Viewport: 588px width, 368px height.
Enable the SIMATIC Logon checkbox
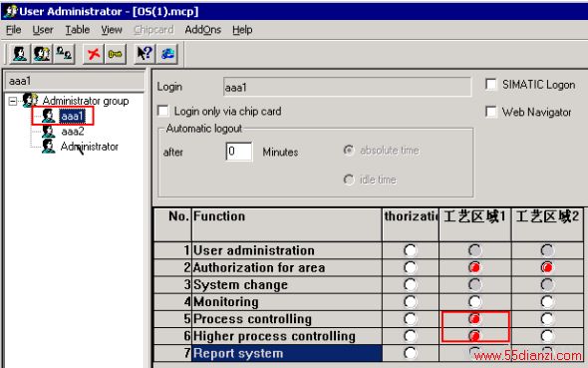(491, 85)
